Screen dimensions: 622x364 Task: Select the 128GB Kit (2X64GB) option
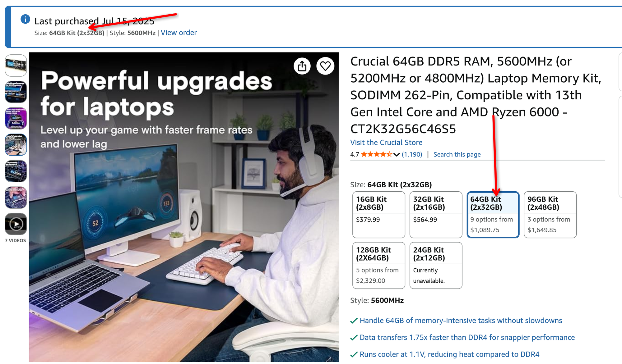click(x=379, y=266)
